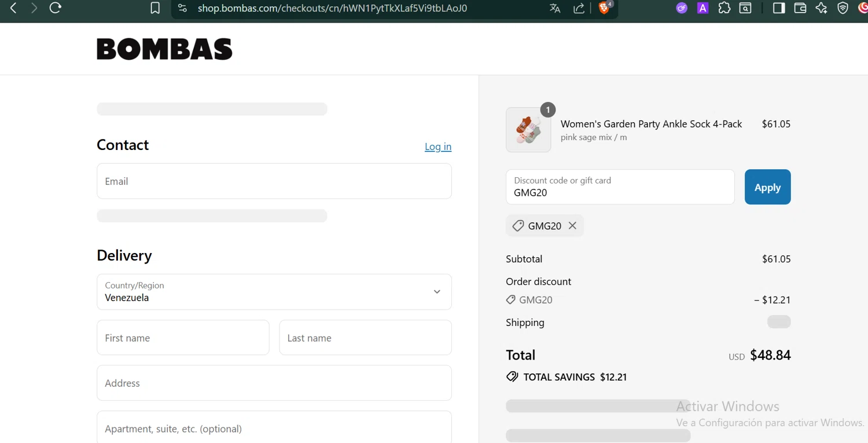This screenshot has height=443, width=868.
Task: Click the quantity badge '1' on thumbnail
Action: coord(548,109)
